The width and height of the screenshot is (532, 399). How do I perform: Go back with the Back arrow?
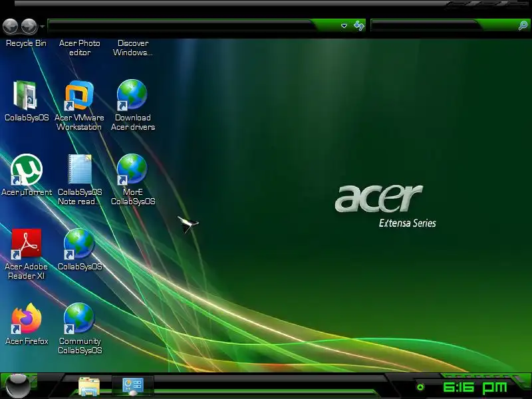pos(10,26)
